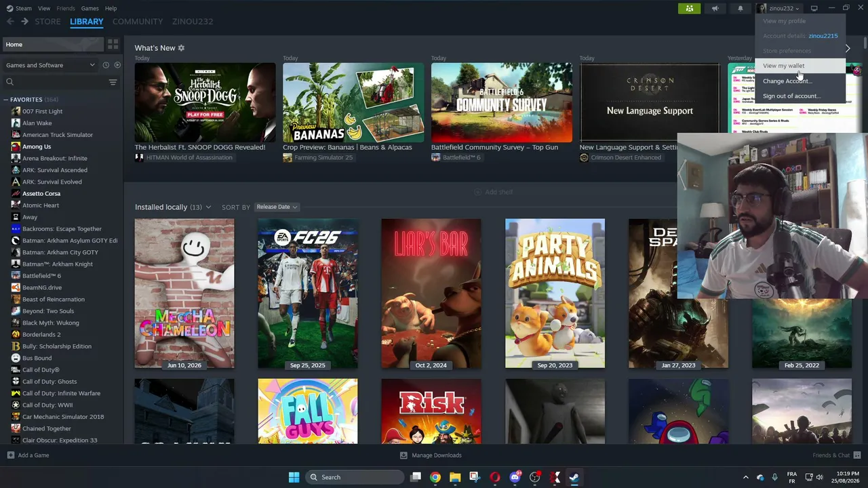
Task: Open the Battlefield Community Survey news card
Action: 501,103
